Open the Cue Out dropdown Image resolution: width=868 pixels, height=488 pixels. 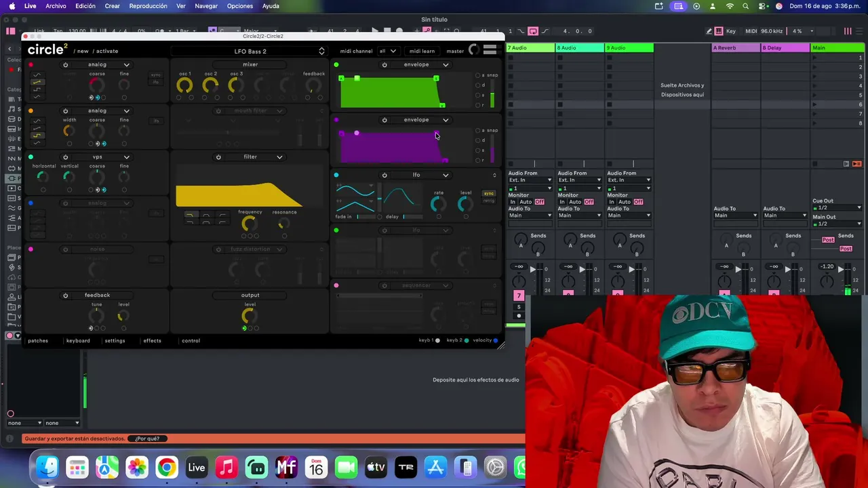click(837, 207)
